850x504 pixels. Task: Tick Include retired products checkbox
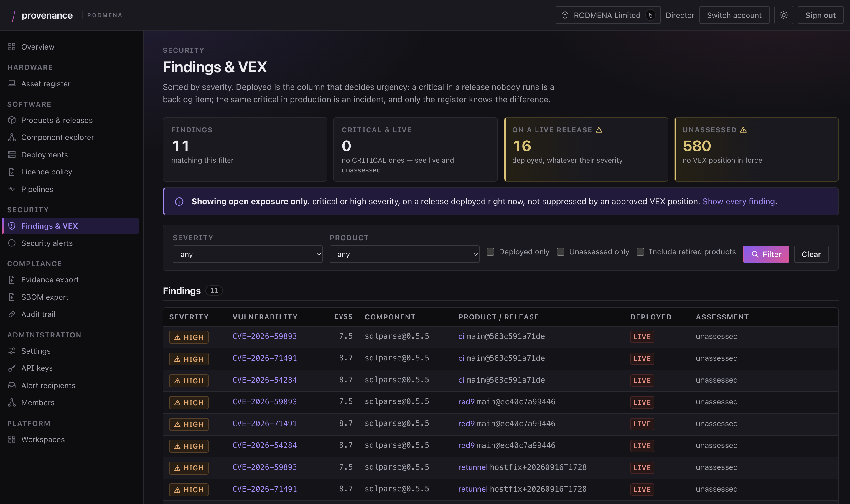640,252
